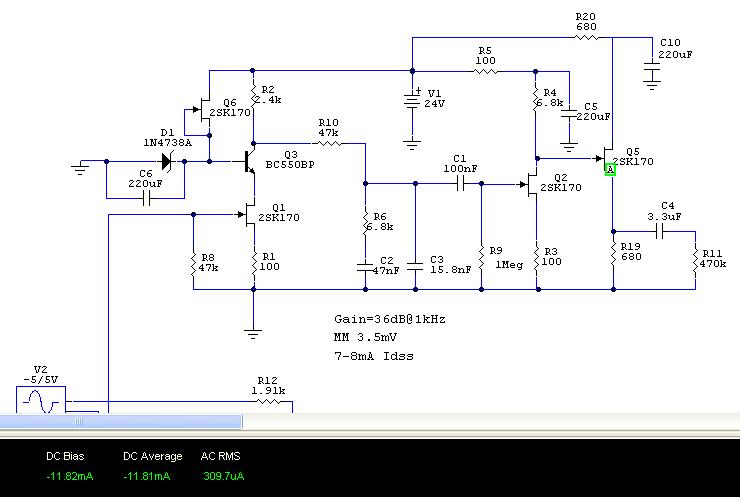Screen dimensions: 740x497
Task: Select capacitor C1 100nF symbol
Action: pos(461,184)
